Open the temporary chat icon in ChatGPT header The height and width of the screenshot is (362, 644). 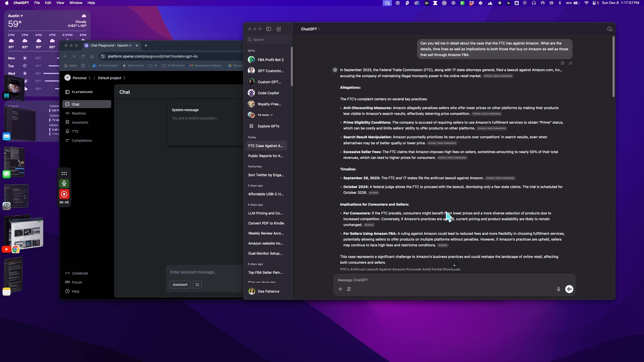[610, 29]
